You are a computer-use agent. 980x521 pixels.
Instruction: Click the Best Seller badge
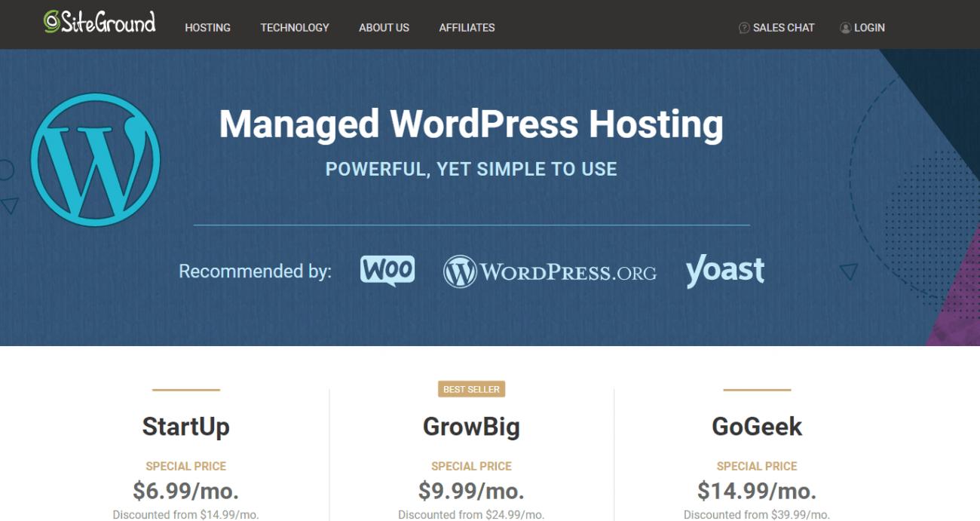coord(471,389)
